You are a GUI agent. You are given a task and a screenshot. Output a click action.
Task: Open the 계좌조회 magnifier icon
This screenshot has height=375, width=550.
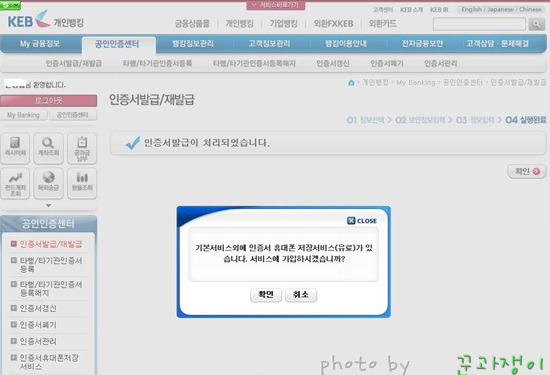pyautogui.click(x=48, y=148)
